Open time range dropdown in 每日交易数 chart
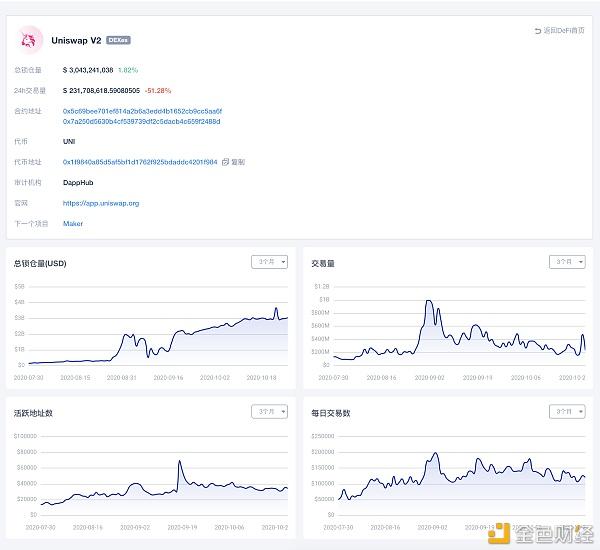 coord(567,411)
